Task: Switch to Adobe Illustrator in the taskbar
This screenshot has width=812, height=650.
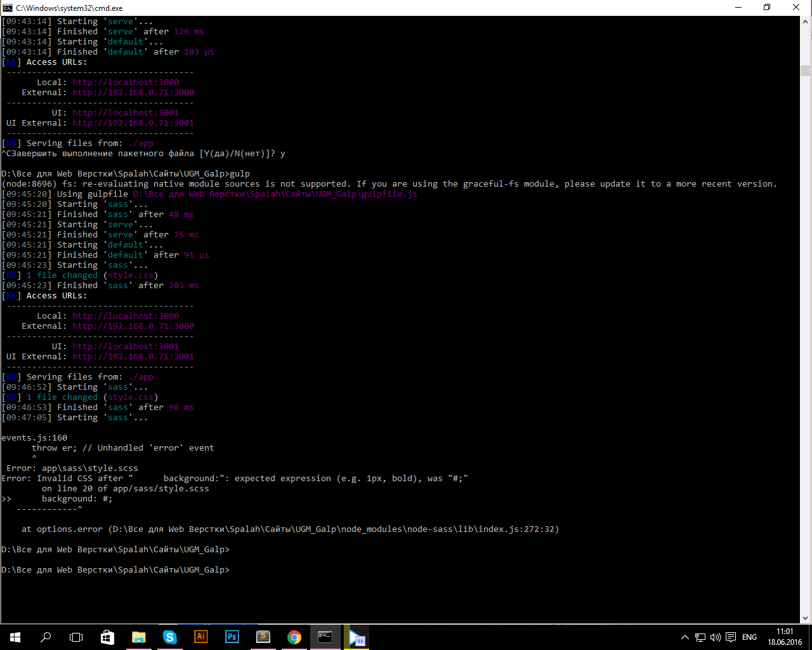Action: pyautogui.click(x=200, y=637)
